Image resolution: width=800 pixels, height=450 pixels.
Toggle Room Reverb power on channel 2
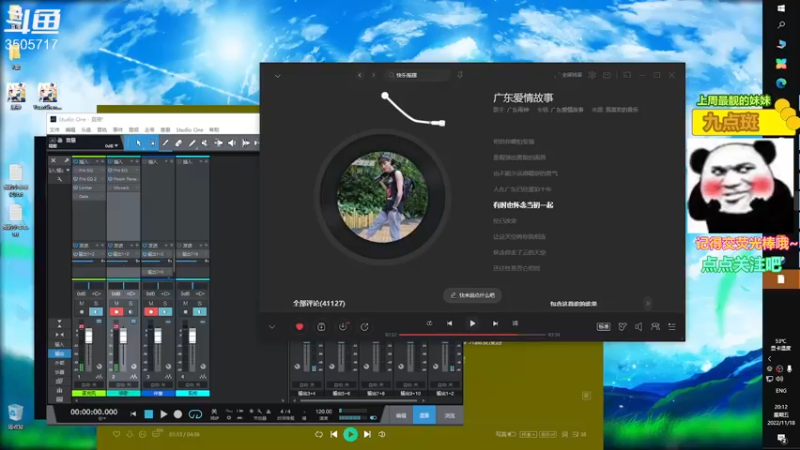pos(111,179)
